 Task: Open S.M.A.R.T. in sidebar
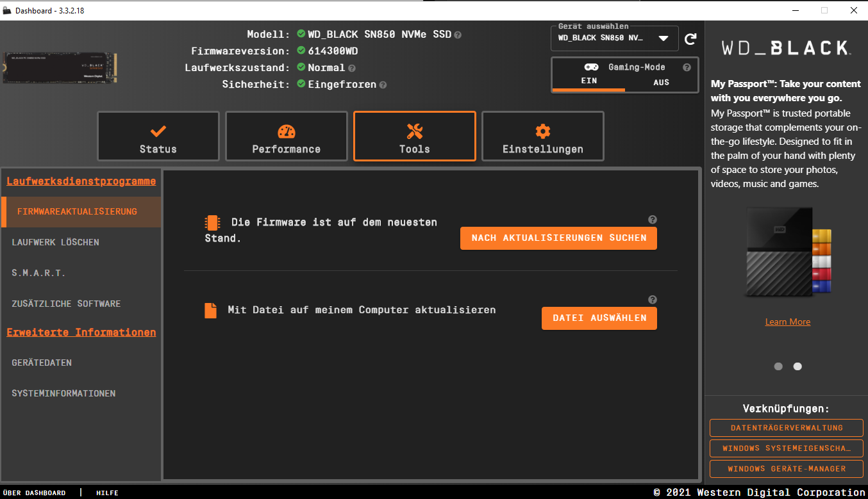[x=81, y=273]
